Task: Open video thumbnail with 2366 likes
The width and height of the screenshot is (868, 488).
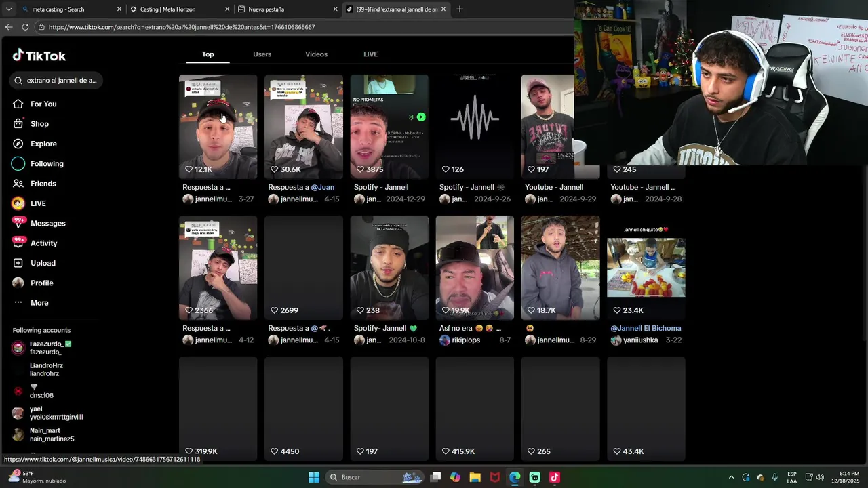Action: pos(218,267)
